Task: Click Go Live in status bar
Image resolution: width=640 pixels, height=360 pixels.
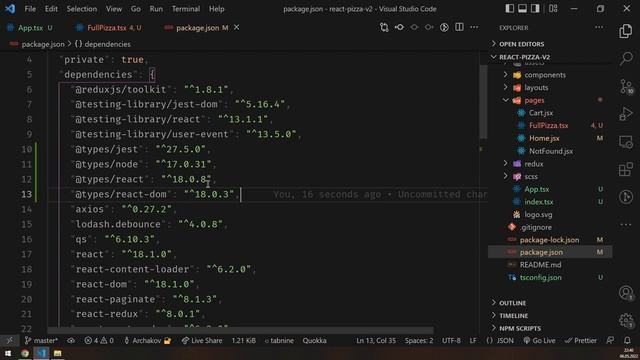Action: tap(539, 340)
